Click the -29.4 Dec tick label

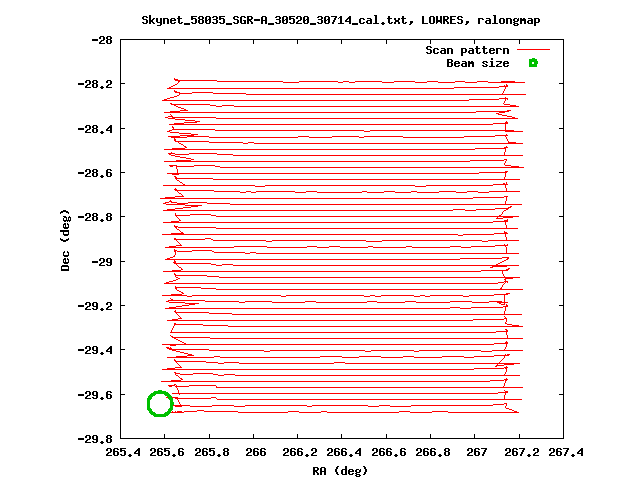(x=95, y=350)
